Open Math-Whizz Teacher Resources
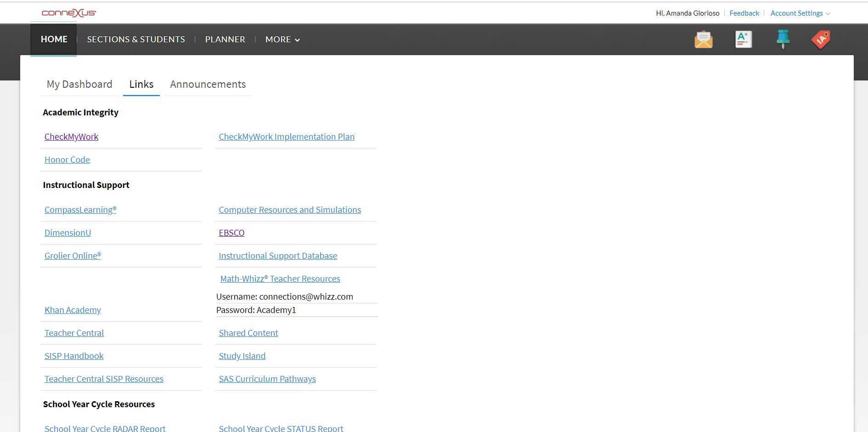This screenshot has width=868, height=432. 280,279
